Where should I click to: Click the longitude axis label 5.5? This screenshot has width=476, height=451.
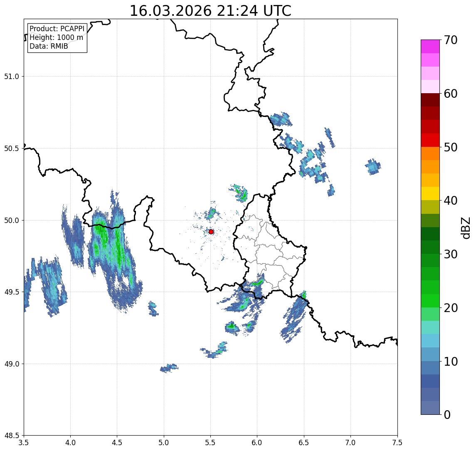pyautogui.click(x=211, y=443)
